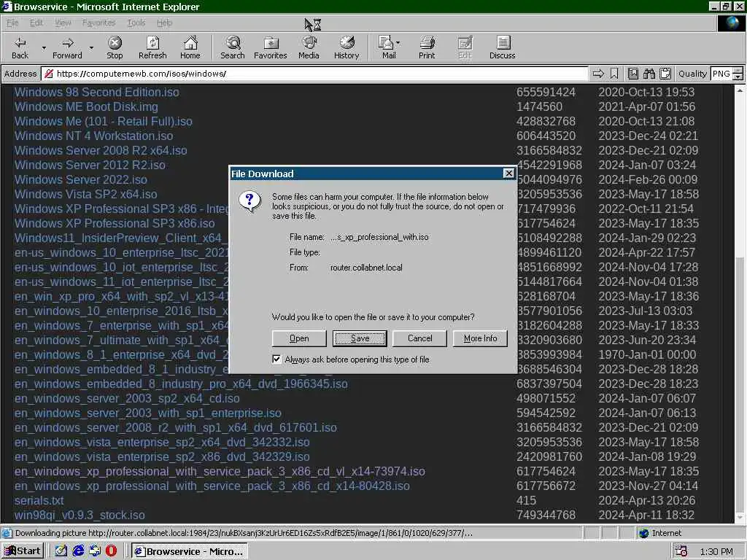Click the system tray icon beside clock

click(681, 551)
